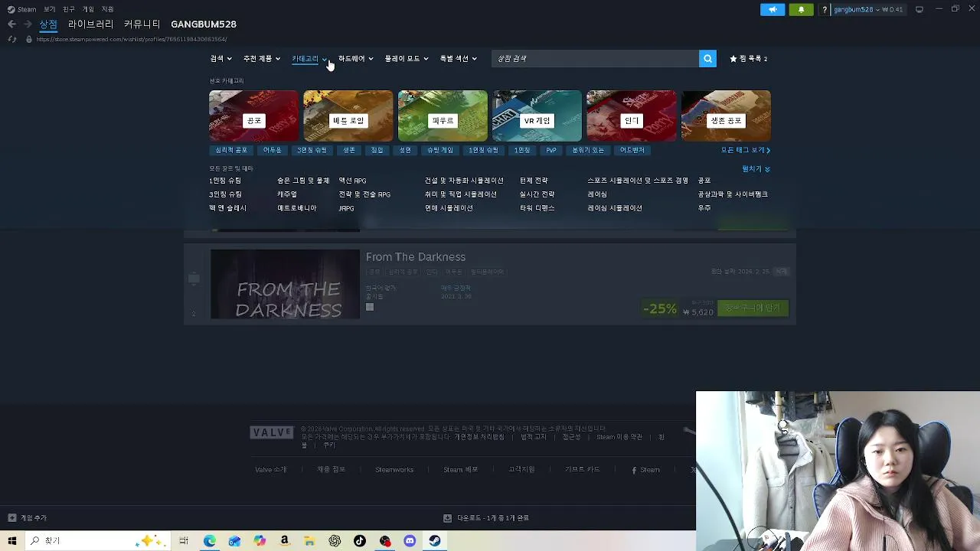Expand the 추천 제품 dropdown
The image size is (980, 551).
pos(262,58)
